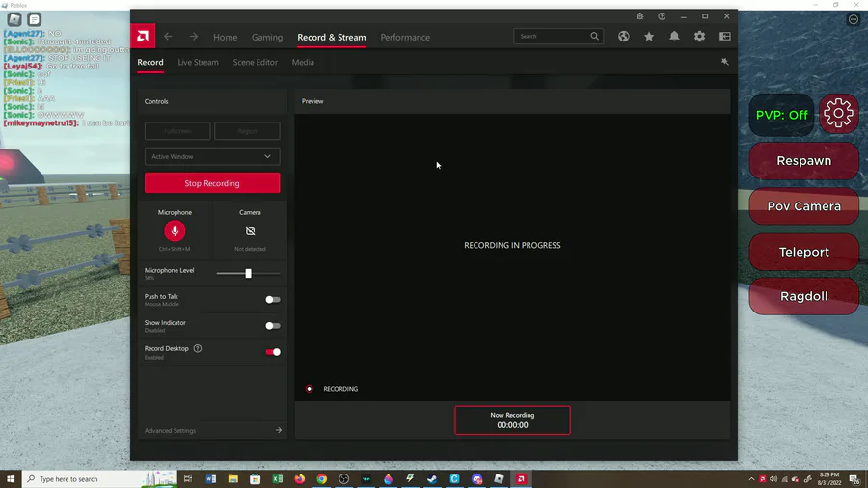Toggle Roblox chat icon
Viewport: 868px width, 488px height.
coord(35,19)
